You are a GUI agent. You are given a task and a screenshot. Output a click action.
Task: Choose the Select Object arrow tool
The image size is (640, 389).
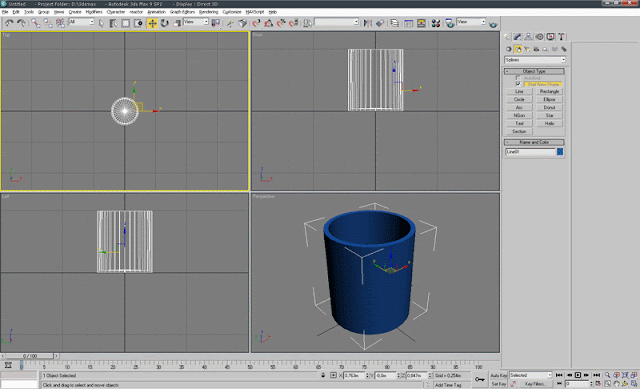(101, 23)
